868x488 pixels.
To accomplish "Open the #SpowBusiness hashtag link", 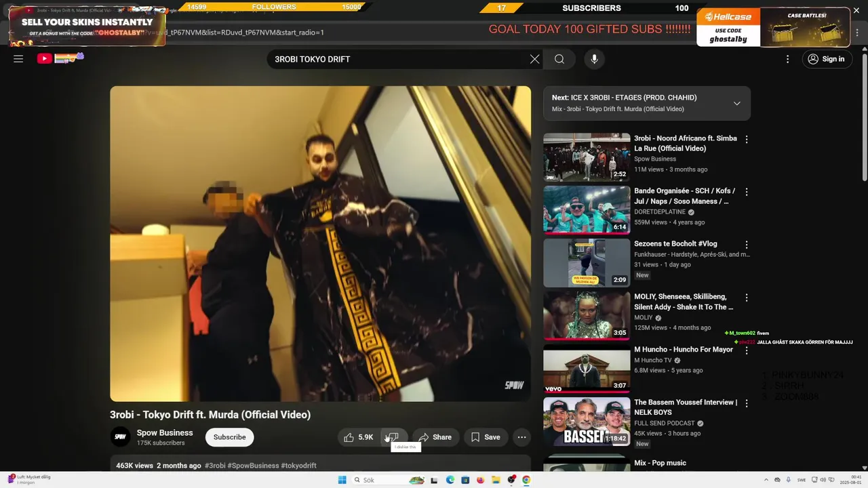I will (254, 466).
